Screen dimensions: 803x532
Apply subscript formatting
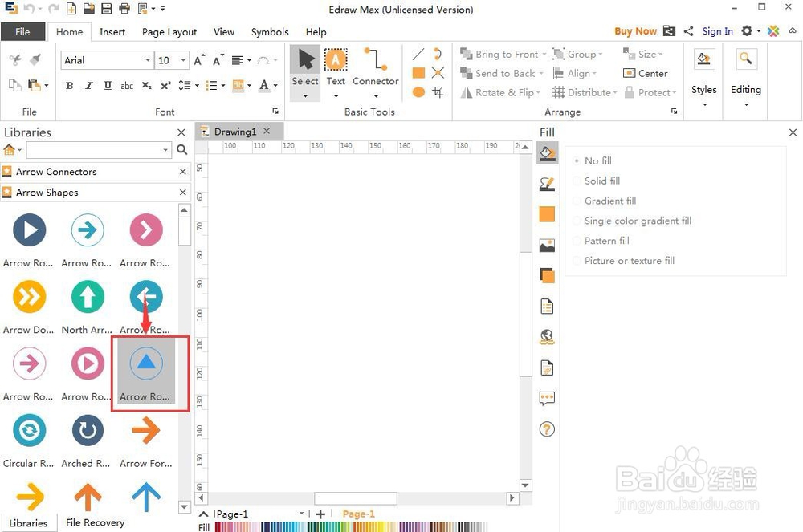[146, 85]
